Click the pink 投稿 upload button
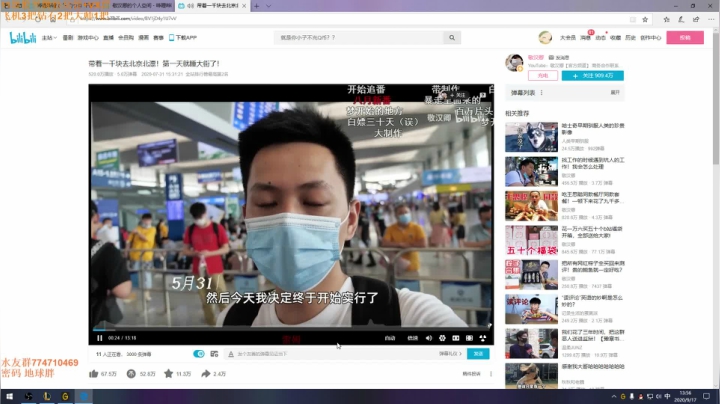Screen dimensions: 720x404 [685, 38]
